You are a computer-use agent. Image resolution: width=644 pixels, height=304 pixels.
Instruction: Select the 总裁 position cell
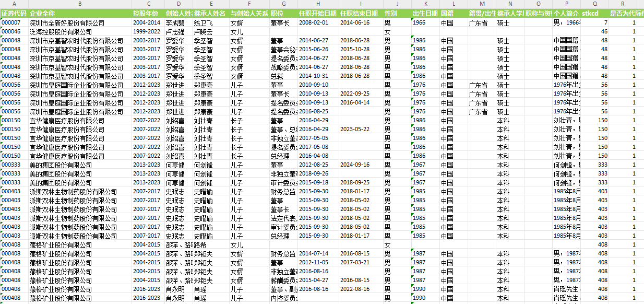coord(283,76)
